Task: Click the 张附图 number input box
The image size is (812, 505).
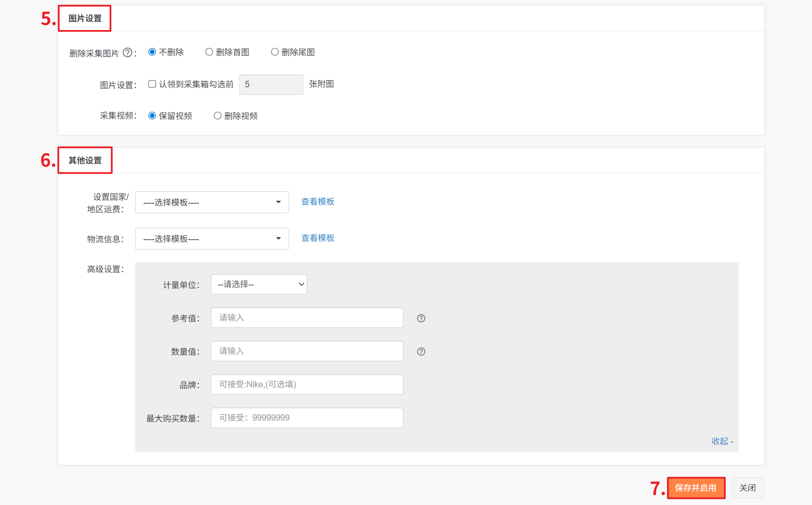Action: tap(271, 85)
